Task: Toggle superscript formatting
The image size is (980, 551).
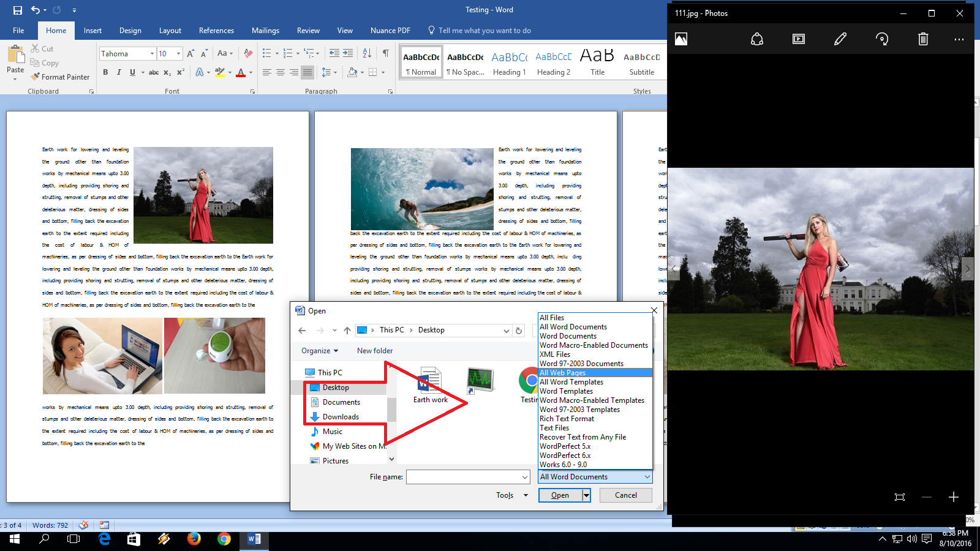Action: (179, 72)
